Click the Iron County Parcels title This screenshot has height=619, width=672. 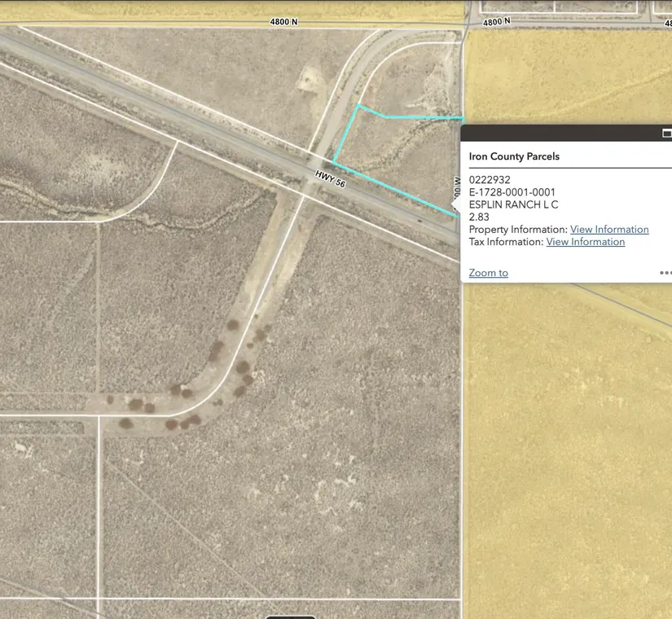click(514, 156)
